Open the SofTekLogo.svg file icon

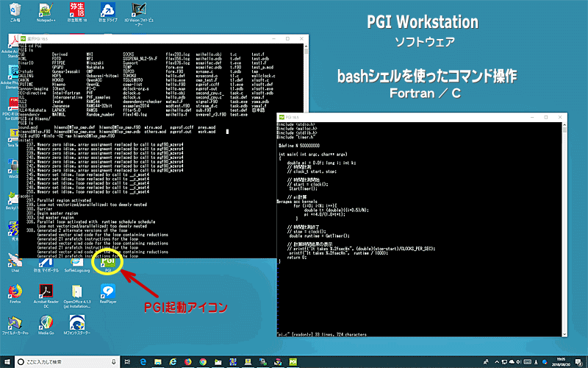point(77,266)
